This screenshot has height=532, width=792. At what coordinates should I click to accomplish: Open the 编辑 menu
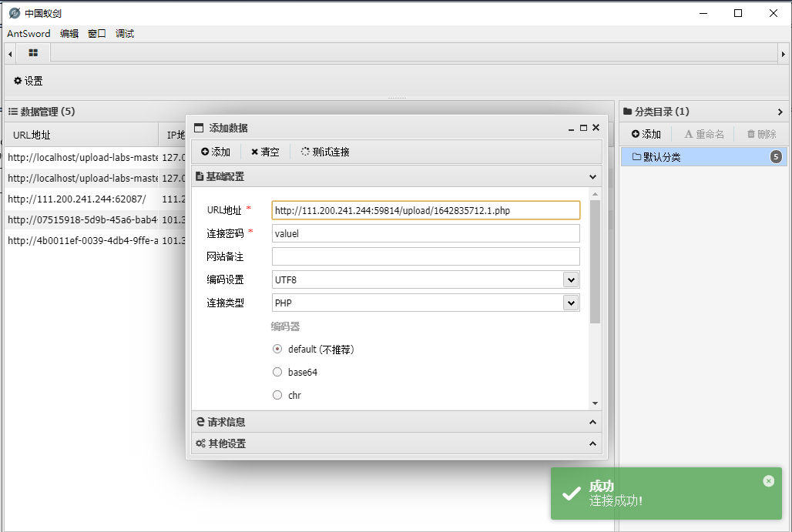69,34
